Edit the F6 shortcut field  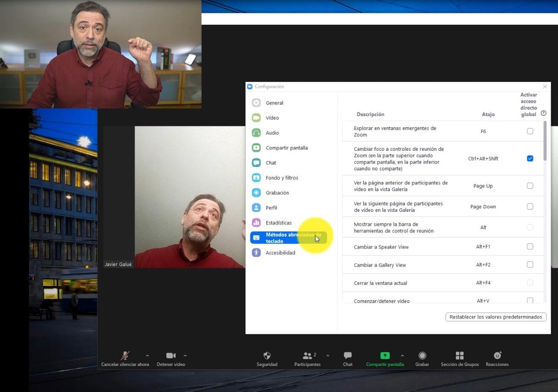tap(483, 132)
